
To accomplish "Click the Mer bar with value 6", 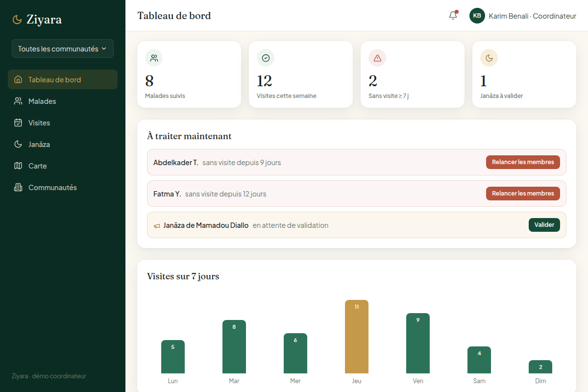I will (x=295, y=353).
